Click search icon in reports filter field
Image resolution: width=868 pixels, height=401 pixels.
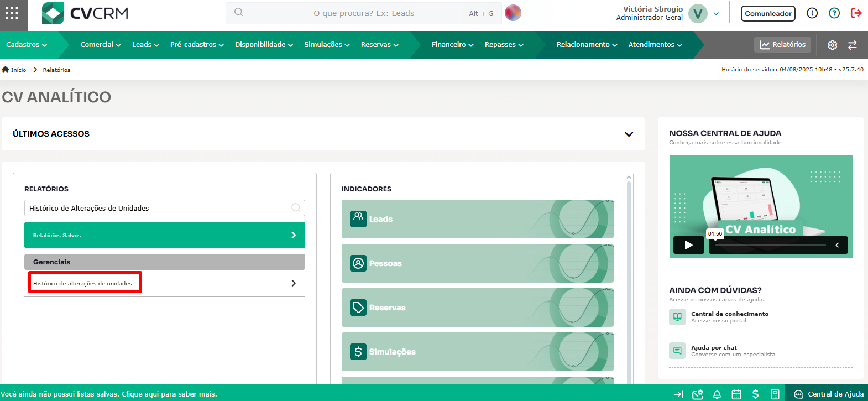(296, 208)
